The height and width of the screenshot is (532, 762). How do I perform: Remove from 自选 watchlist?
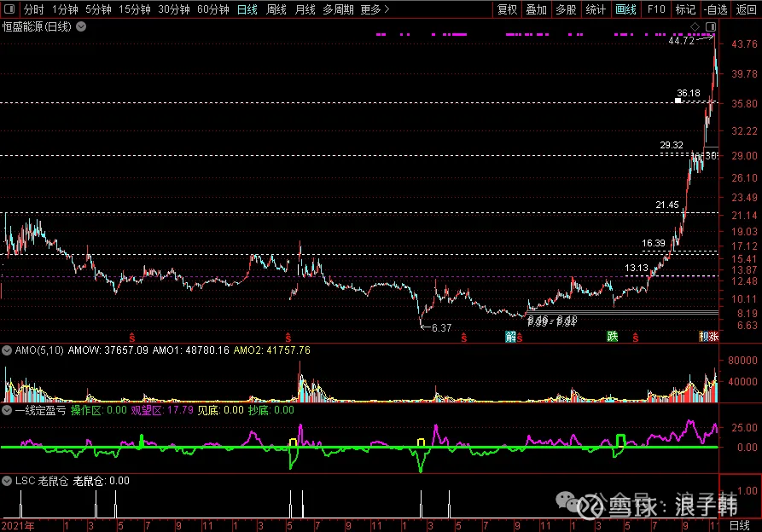715,9
